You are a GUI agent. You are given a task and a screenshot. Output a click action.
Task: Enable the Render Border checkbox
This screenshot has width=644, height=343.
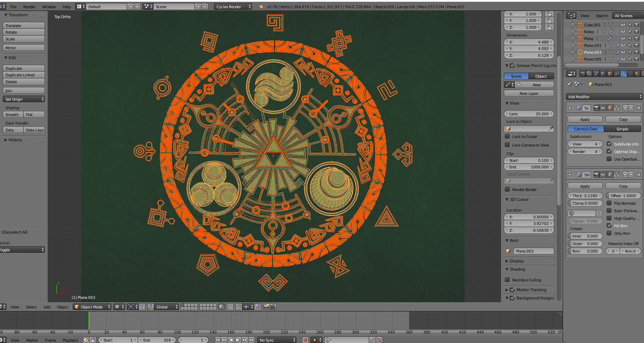(507, 189)
